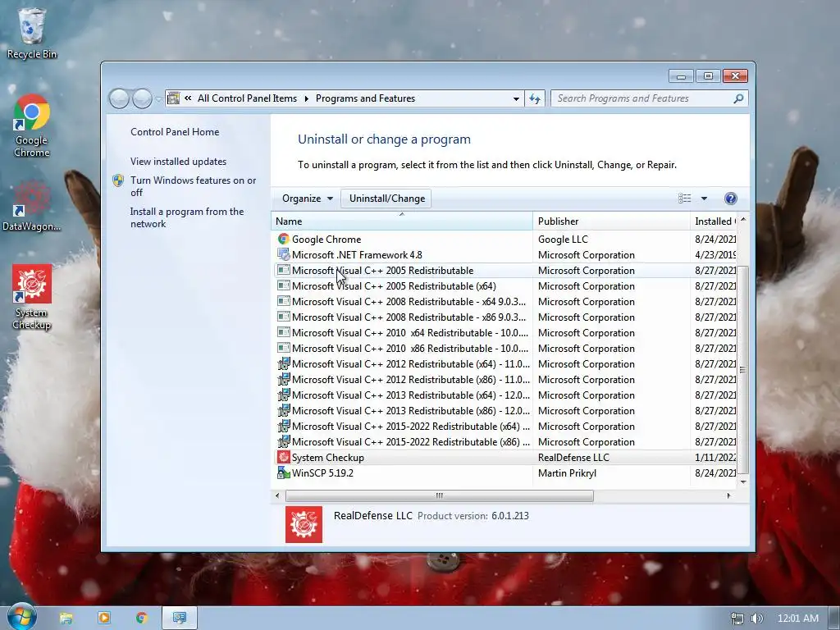Click the forward navigation arrow
Viewport: 840px width, 630px height.
click(142, 98)
